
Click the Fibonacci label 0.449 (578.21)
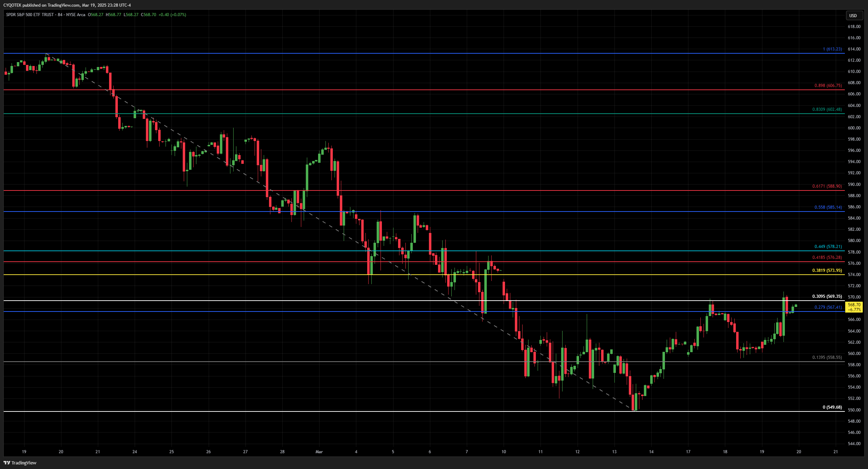(x=828, y=247)
